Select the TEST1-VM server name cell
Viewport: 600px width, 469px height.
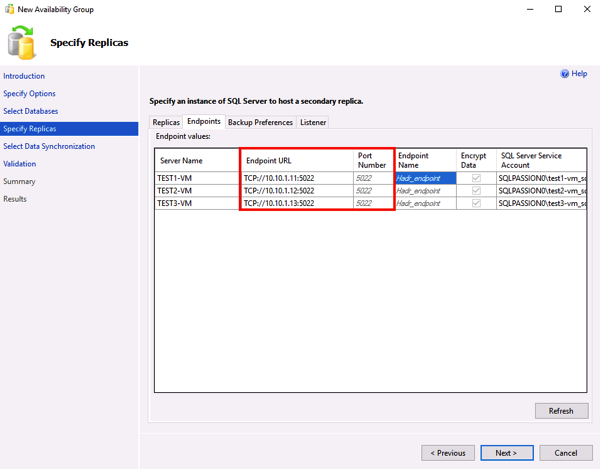(197, 178)
